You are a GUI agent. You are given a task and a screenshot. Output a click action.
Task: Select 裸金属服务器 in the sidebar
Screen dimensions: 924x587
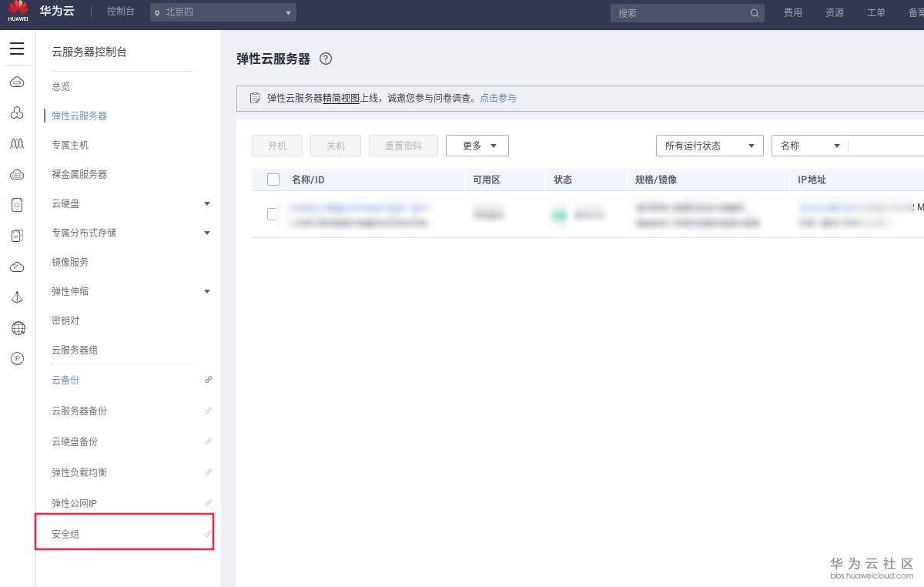[79, 174]
